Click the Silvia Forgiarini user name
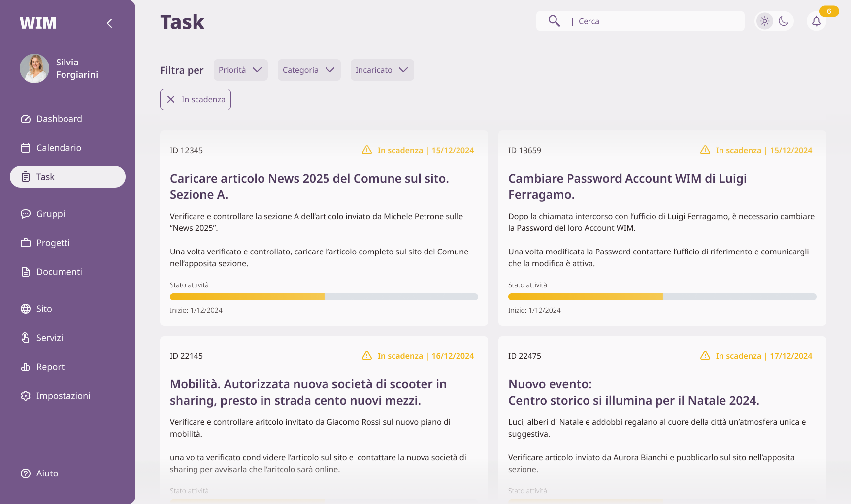 pyautogui.click(x=77, y=68)
